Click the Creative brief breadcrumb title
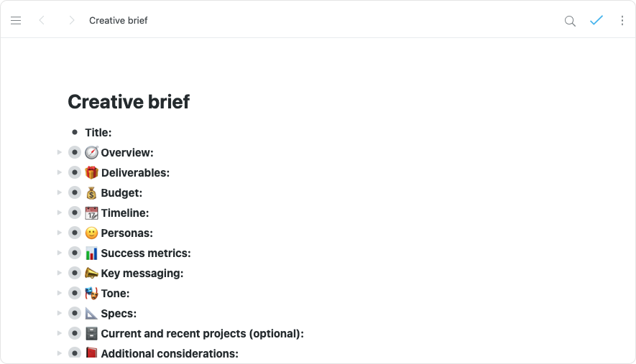 pos(118,21)
